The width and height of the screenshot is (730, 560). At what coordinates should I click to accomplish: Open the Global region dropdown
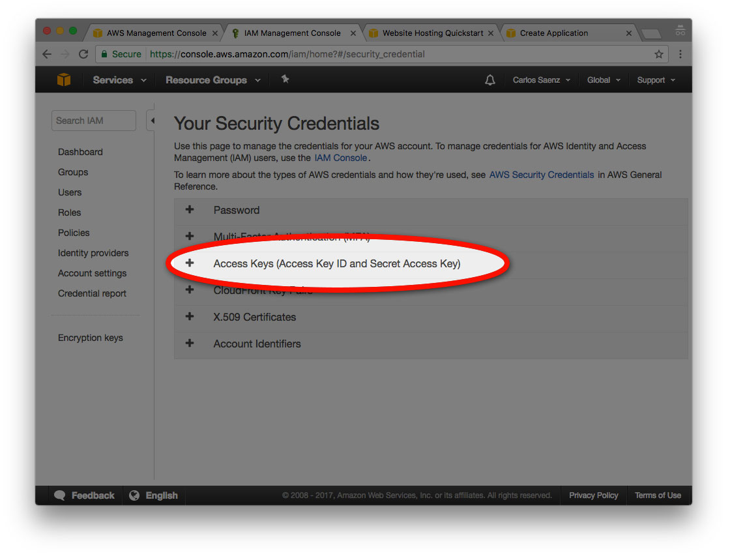coord(604,80)
